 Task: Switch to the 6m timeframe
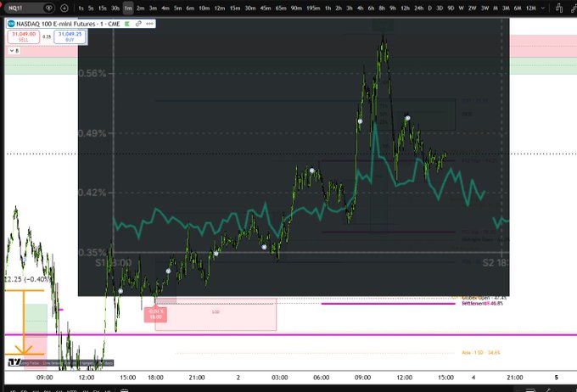pyautogui.click(x=190, y=8)
